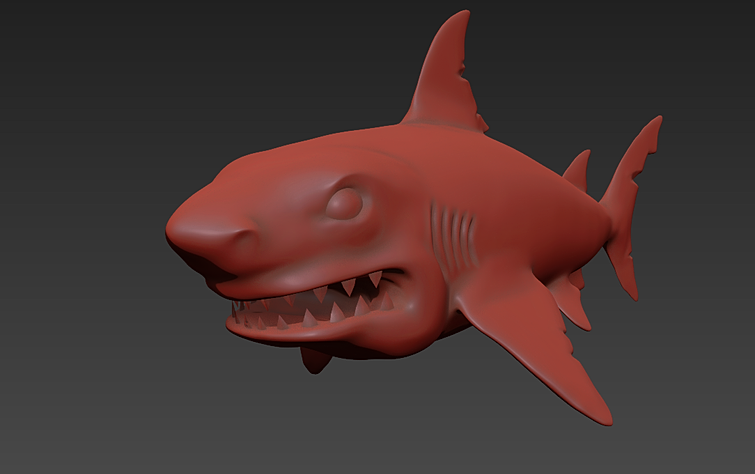This screenshot has height=474, width=755.
Task: Click the shark's tail fin
Action: click(x=631, y=207)
